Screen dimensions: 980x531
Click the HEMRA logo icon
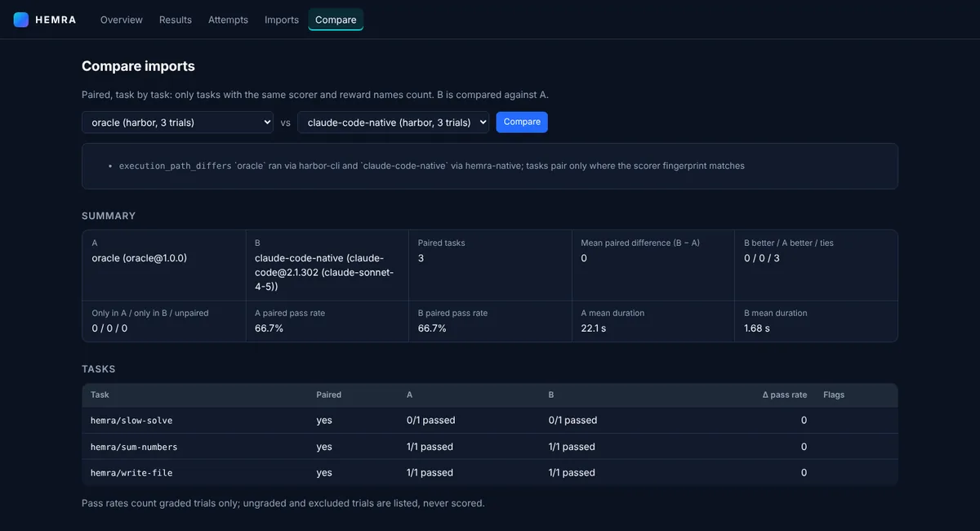pos(21,20)
